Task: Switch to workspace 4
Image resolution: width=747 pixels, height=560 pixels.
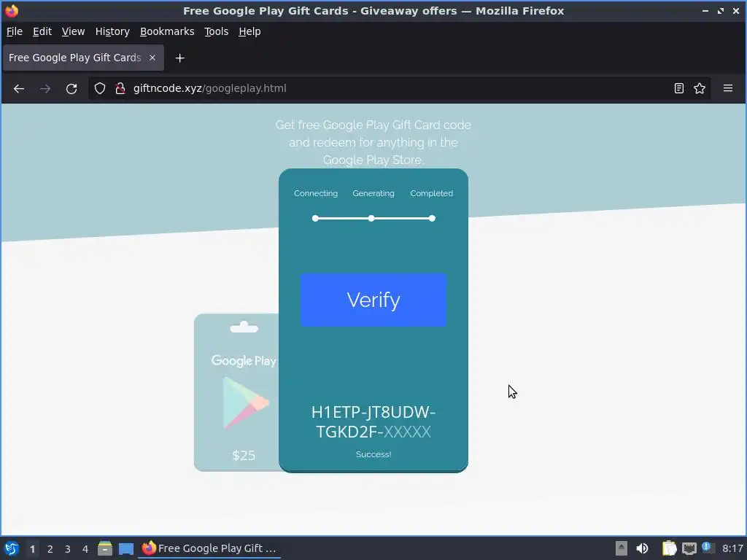Action: pos(85,549)
